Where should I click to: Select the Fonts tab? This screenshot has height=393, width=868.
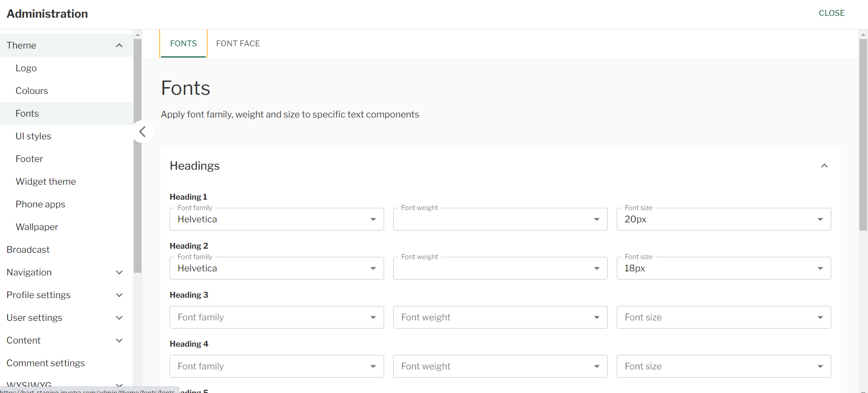[183, 44]
